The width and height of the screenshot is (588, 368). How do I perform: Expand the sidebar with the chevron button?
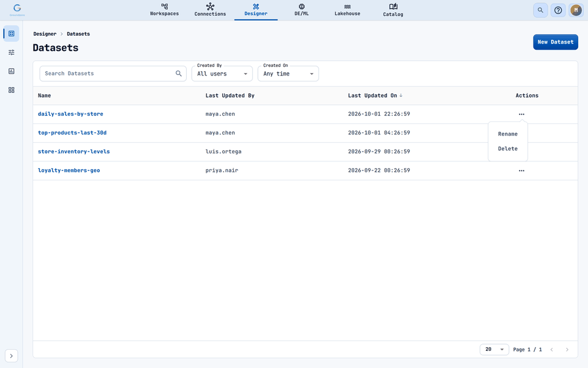click(x=11, y=356)
